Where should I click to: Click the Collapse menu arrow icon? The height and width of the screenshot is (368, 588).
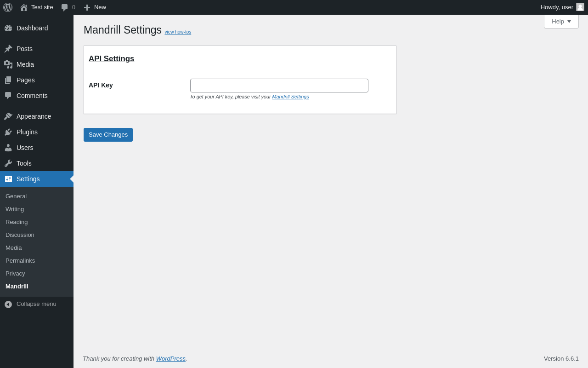(x=8, y=304)
